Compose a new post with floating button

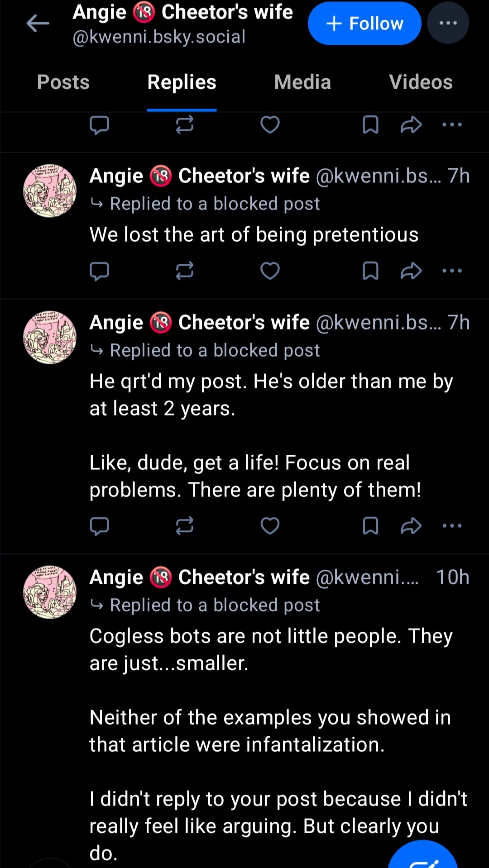pos(423,858)
